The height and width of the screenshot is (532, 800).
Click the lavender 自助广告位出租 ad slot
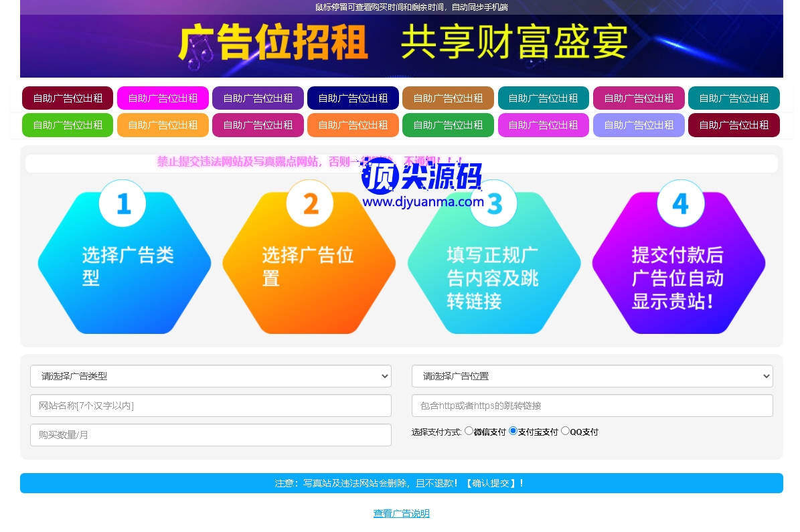tap(639, 125)
